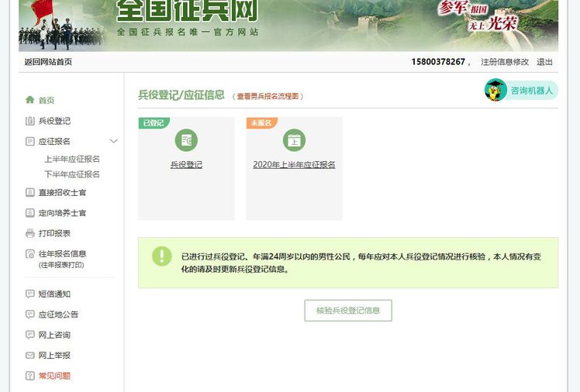Click 注册信息修改 in top bar
This screenshot has height=392, width=580.
(x=504, y=62)
